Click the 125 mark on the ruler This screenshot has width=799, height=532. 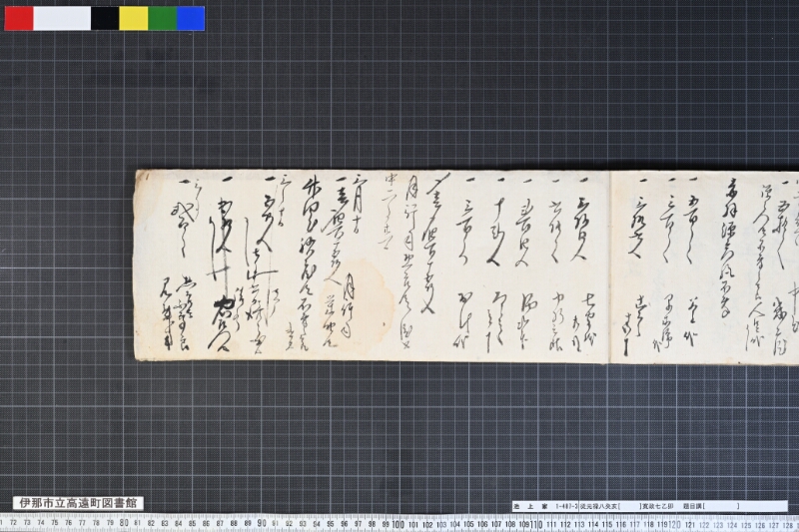[x=746, y=525]
